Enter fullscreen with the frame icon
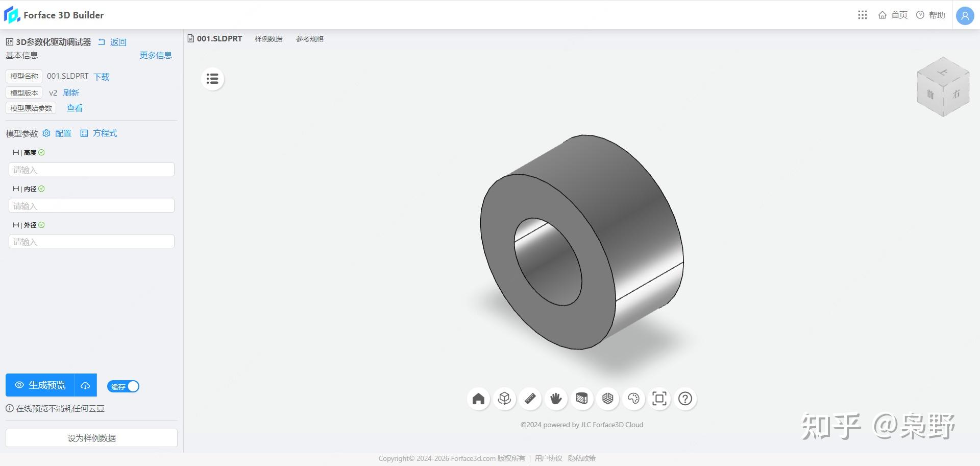The width and height of the screenshot is (980, 466). pyautogui.click(x=659, y=399)
